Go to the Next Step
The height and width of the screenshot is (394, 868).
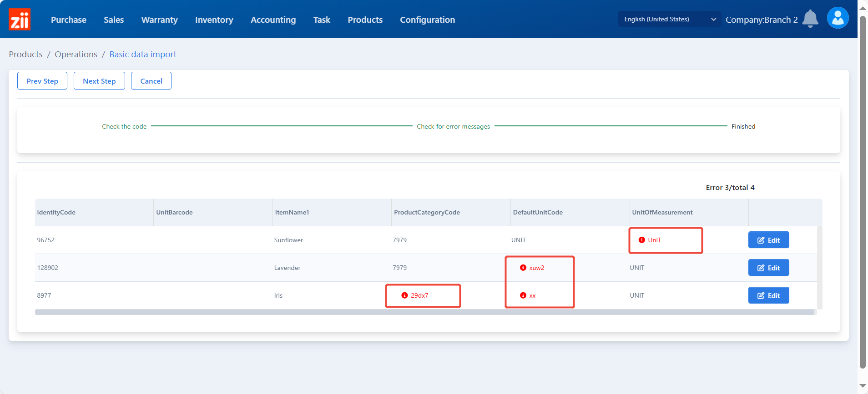click(x=99, y=81)
